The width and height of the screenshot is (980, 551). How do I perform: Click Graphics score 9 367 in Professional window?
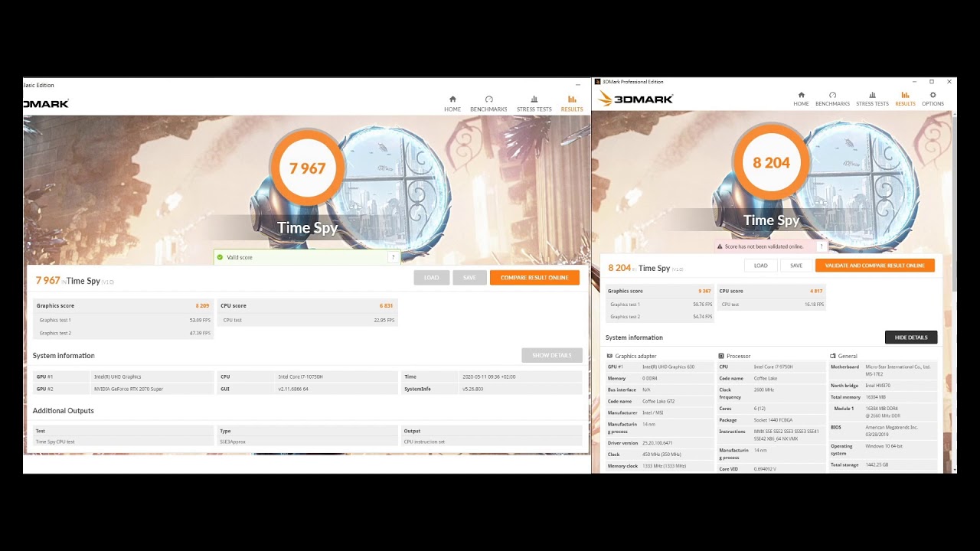pyautogui.click(x=659, y=291)
